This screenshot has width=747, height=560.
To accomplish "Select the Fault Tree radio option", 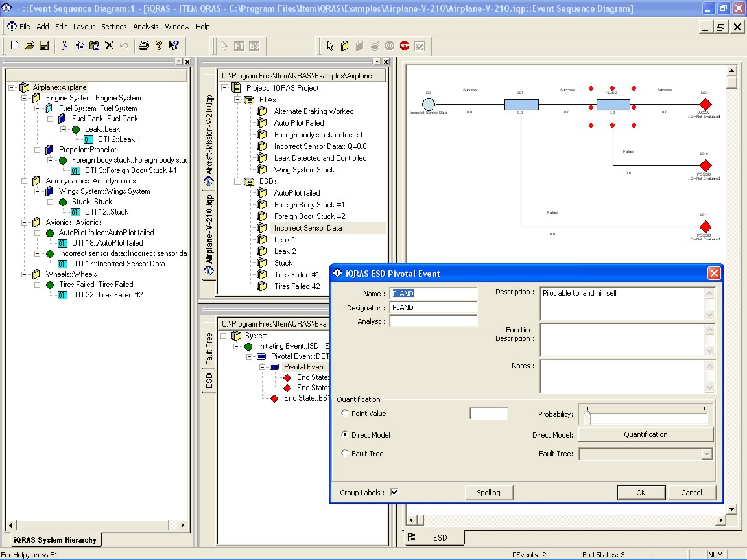I will point(344,454).
